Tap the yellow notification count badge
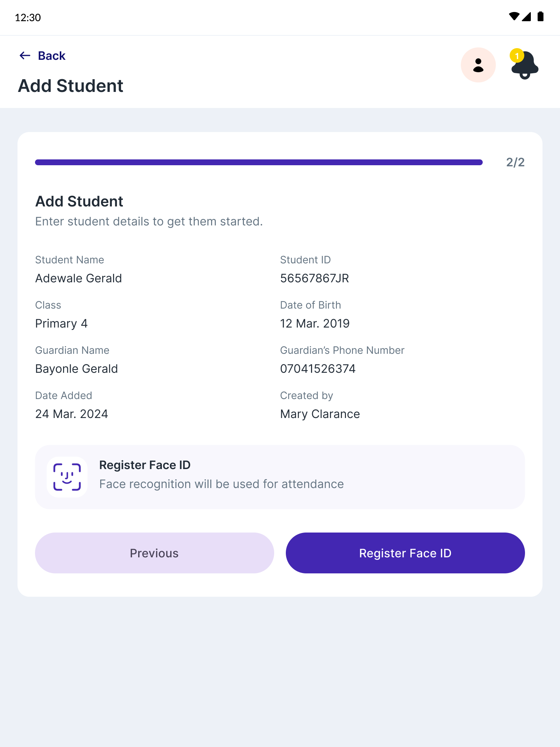This screenshot has height=747, width=560. point(517,56)
